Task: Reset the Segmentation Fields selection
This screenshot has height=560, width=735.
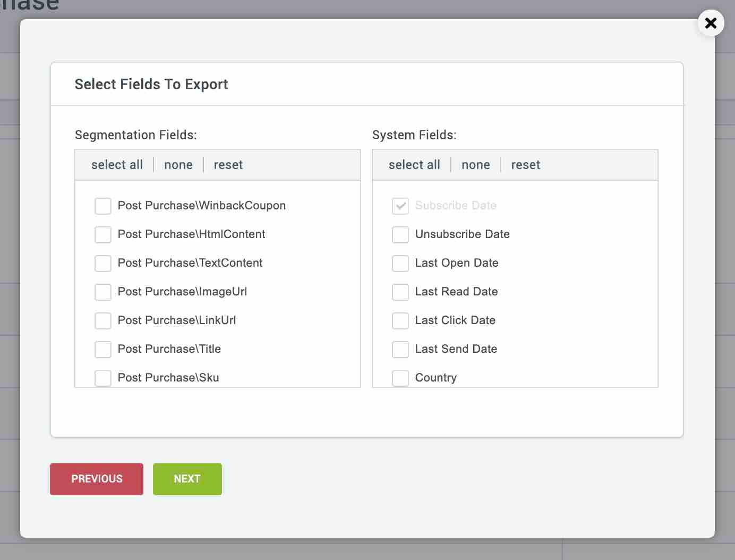Action: coord(228,165)
